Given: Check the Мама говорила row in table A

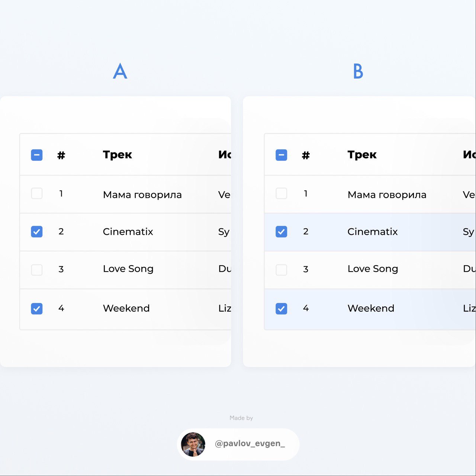Looking at the screenshot, I should pos(37,193).
